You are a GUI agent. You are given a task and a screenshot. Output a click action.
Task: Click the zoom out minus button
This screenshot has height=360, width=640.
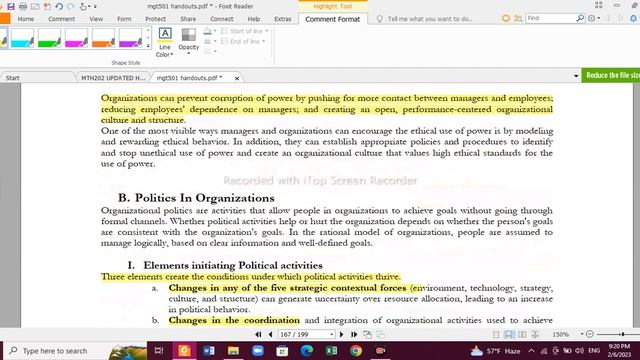[x=590, y=334]
